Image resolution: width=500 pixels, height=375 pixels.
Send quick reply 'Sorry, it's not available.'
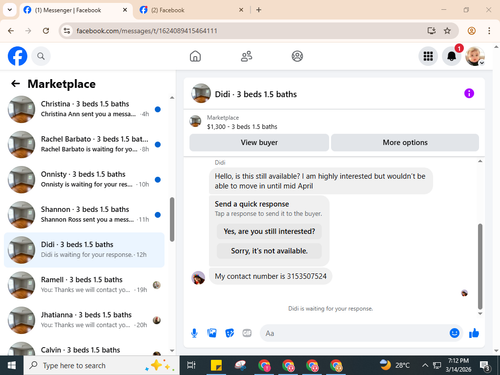[269, 251]
